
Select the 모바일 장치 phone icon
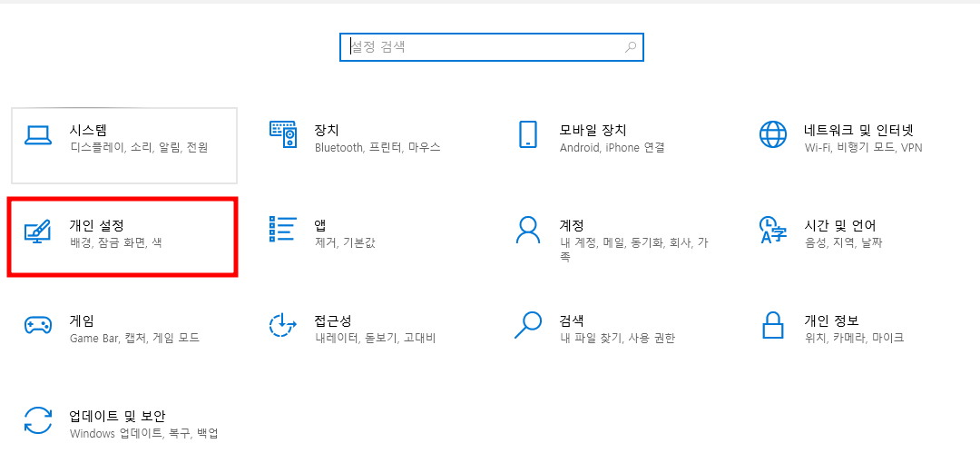(x=528, y=134)
